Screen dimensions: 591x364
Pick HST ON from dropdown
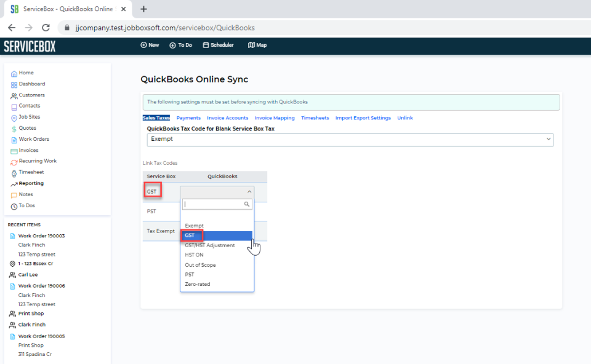pyautogui.click(x=194, y=255)
